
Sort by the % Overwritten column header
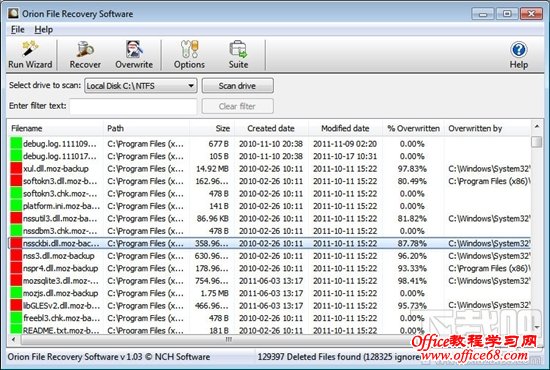pyautogui.click(x=413, y=128)
